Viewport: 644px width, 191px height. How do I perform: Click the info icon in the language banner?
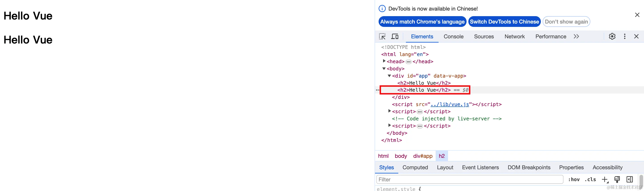tap(382, 9)
